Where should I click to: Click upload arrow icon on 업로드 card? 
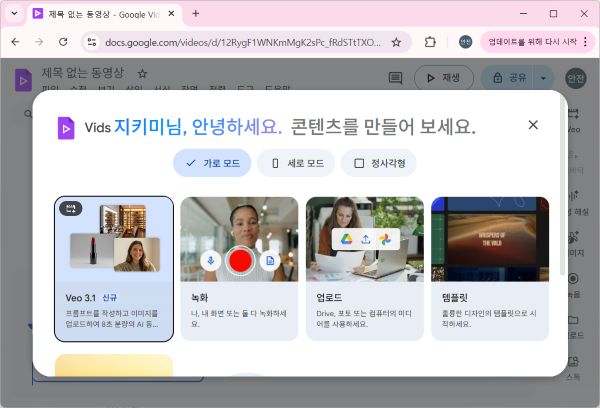click(366, 239)
